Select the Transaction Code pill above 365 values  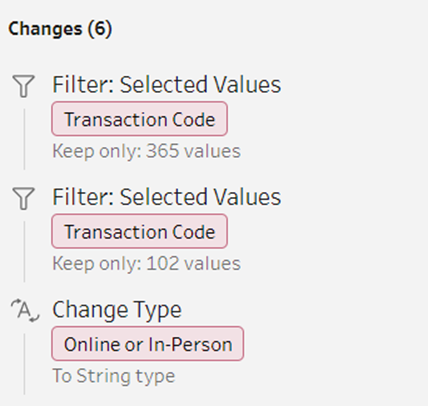point(139,119)
